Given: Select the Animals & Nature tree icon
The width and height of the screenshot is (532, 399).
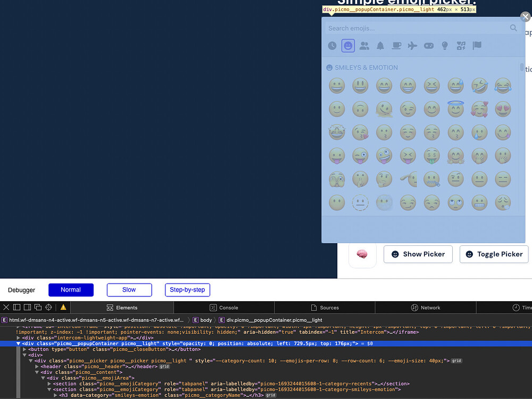Looking at the screenshot, I should [x=380, y=45].
